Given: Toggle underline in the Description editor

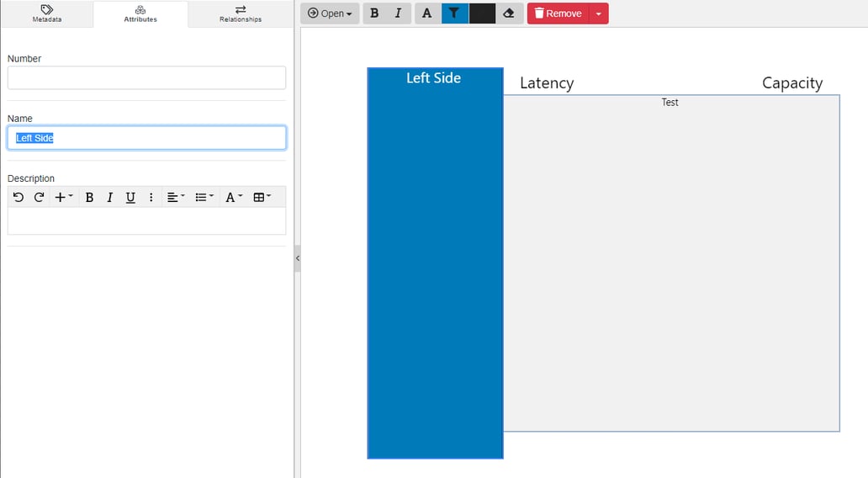Looking at the screenshot, I should 130,197.
